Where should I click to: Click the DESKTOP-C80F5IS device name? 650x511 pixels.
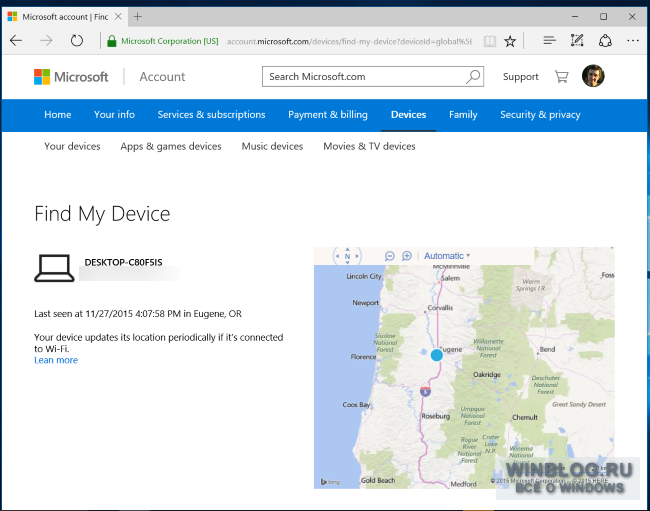124,262
